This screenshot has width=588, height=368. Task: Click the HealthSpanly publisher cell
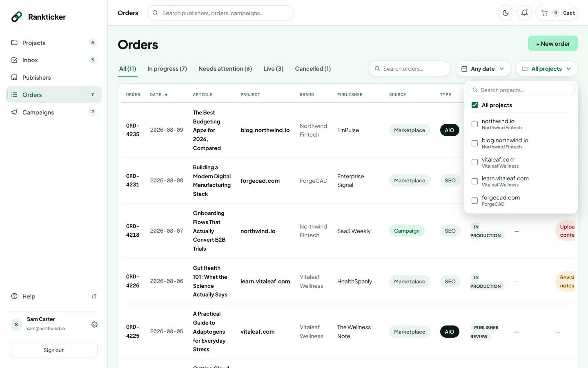click(x=354, y=281)
